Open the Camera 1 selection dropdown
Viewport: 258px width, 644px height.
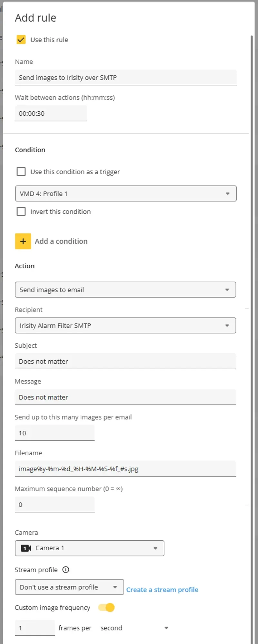90,548
